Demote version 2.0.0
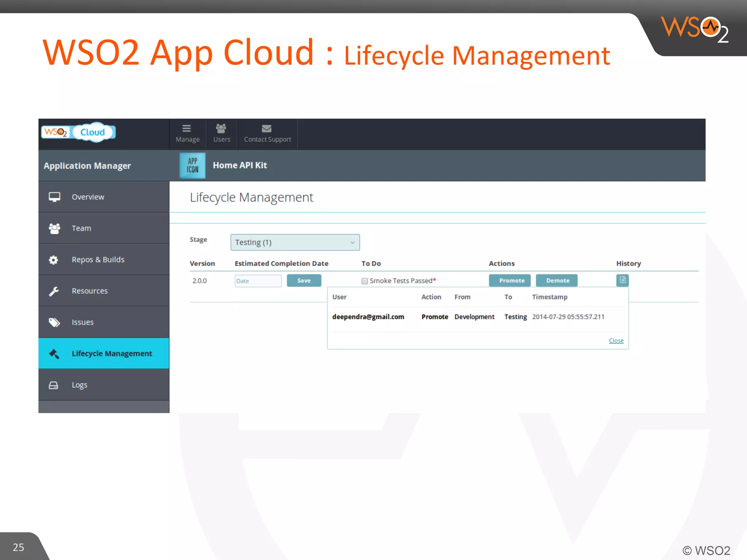Image resolution: width=747 pixels, height=560 pixels. 557,280
